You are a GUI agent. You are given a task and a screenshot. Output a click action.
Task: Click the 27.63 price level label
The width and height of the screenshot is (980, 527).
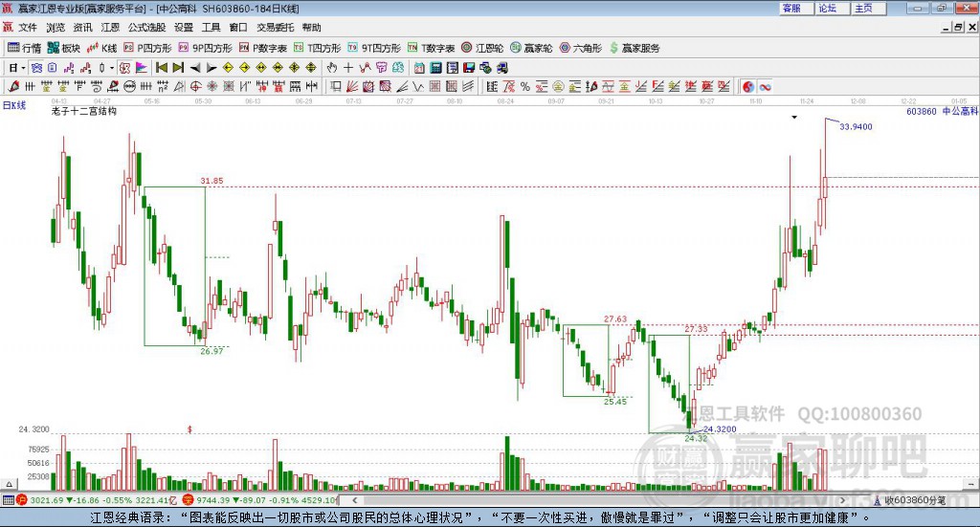[615, 319]
